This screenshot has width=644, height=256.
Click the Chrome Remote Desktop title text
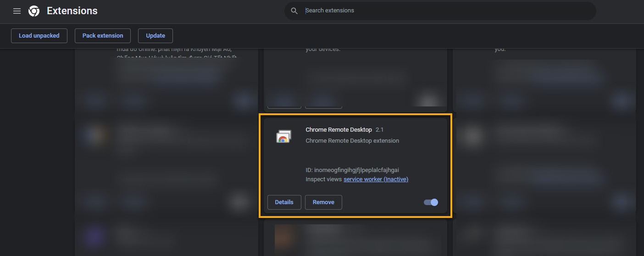(339, 130)
